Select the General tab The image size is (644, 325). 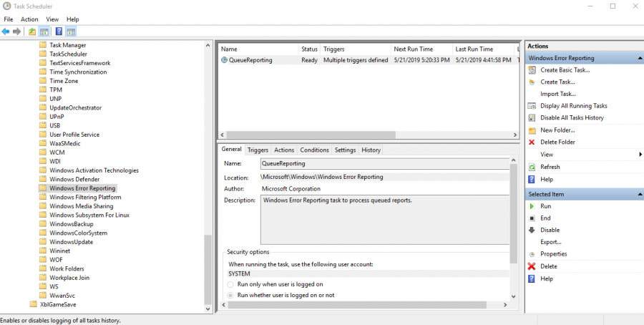click(231, 149)
